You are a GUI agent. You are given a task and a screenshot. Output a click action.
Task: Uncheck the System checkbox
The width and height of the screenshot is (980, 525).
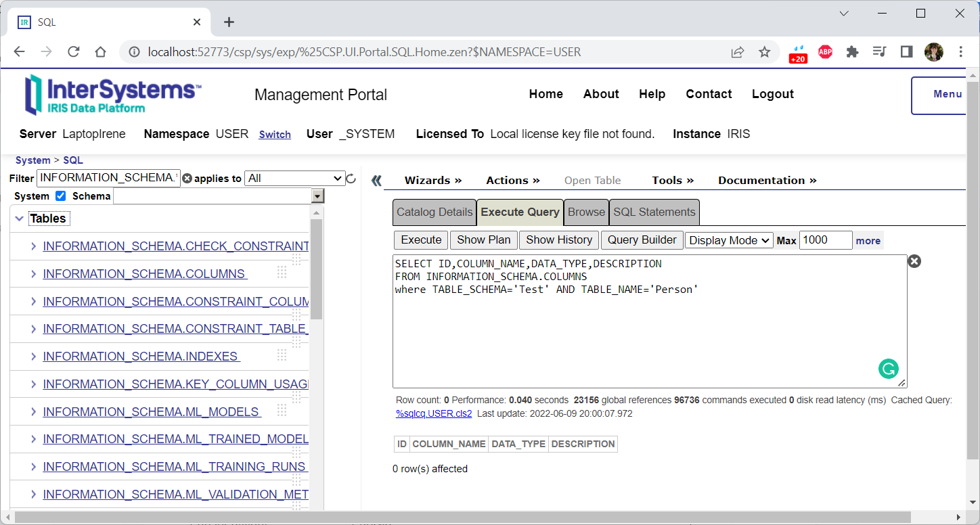[60, 196]
